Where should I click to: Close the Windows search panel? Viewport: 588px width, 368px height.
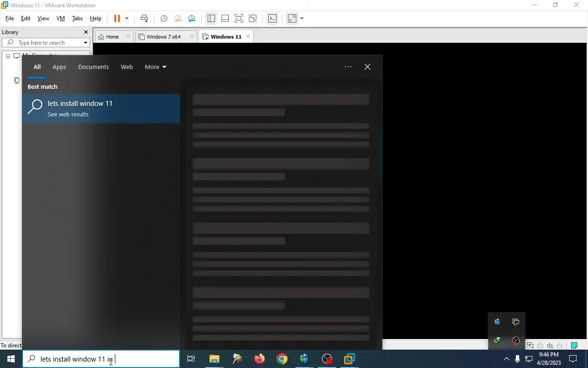(x=367, y=67)
